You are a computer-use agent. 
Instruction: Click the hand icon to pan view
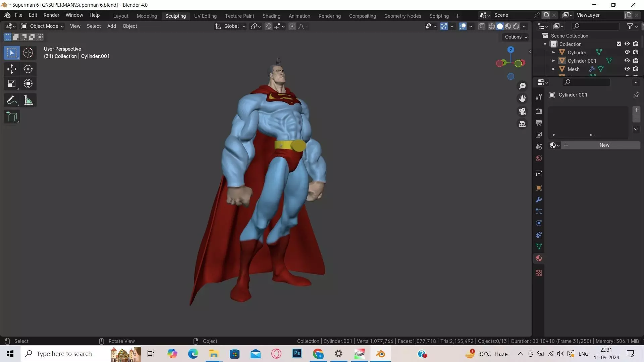pyautogui.click(x=522, y=99)
